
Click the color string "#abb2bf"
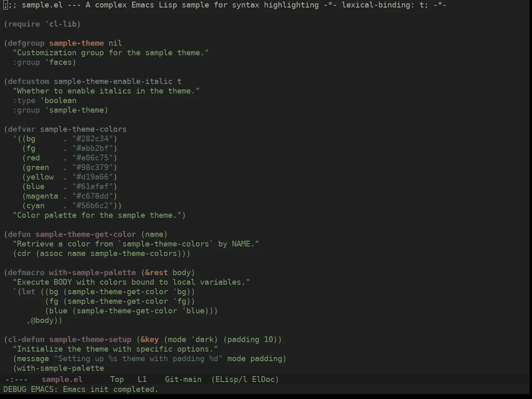(93, 148)
